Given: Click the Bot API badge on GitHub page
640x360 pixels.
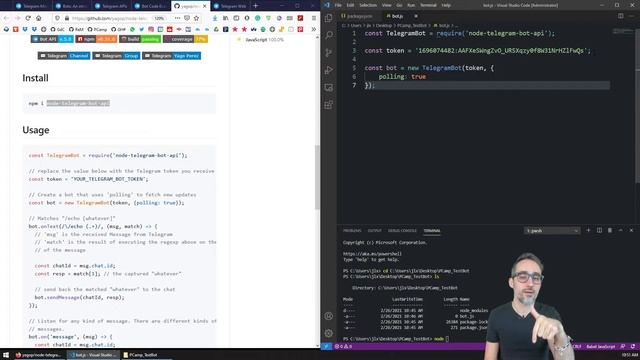Looking at the screenshot, I should click(x=52, y=39).
